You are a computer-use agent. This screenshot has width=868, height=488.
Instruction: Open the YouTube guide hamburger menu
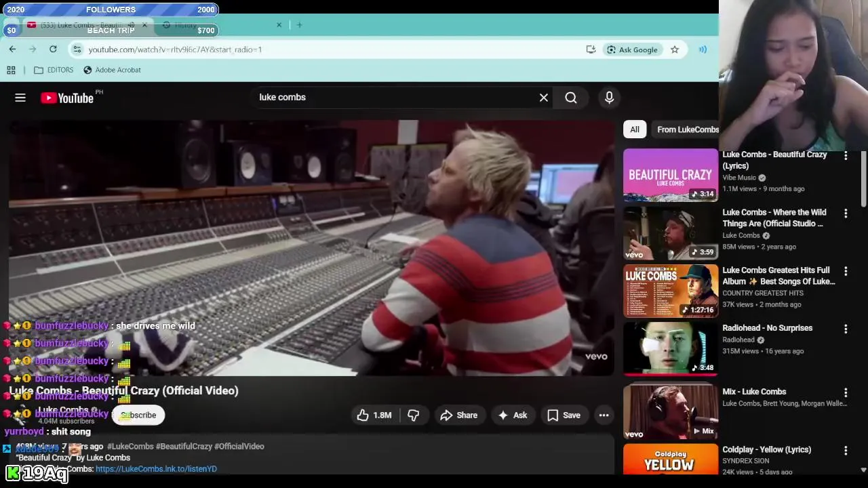coord(20,98)
